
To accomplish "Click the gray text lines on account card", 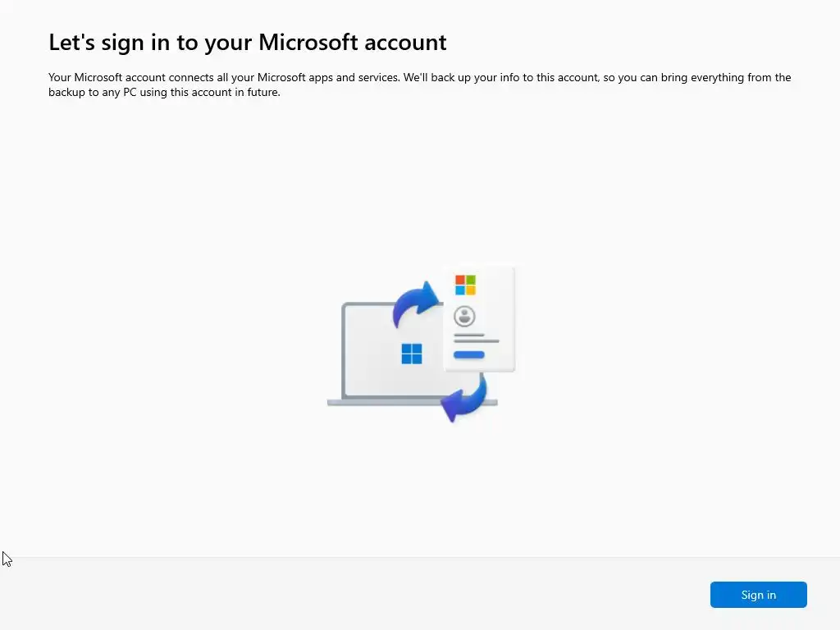I will (477, 338).
